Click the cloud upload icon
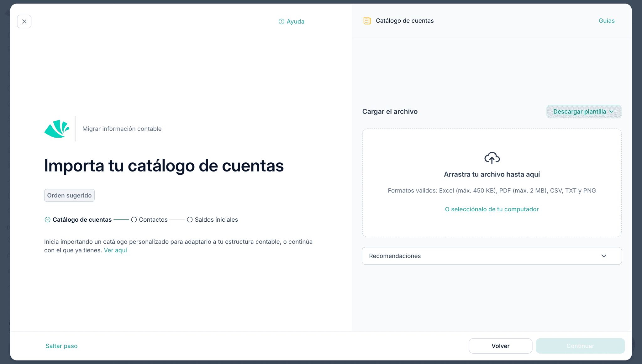The image size is (642, 364). pyautogui.click(x=492, y=158)
